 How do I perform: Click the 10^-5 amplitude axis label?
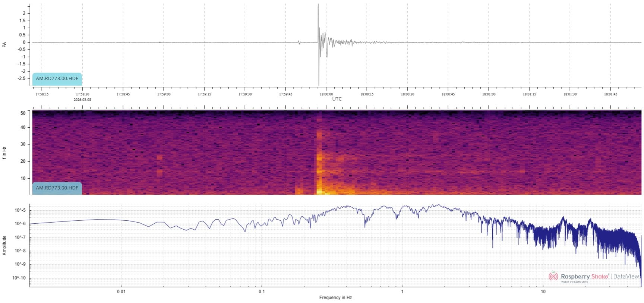pyautogui.click(x=20, y=210)
